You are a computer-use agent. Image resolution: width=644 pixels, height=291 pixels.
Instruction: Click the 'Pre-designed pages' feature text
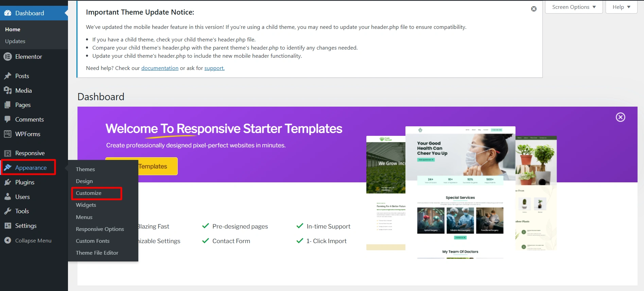(240, 226)
